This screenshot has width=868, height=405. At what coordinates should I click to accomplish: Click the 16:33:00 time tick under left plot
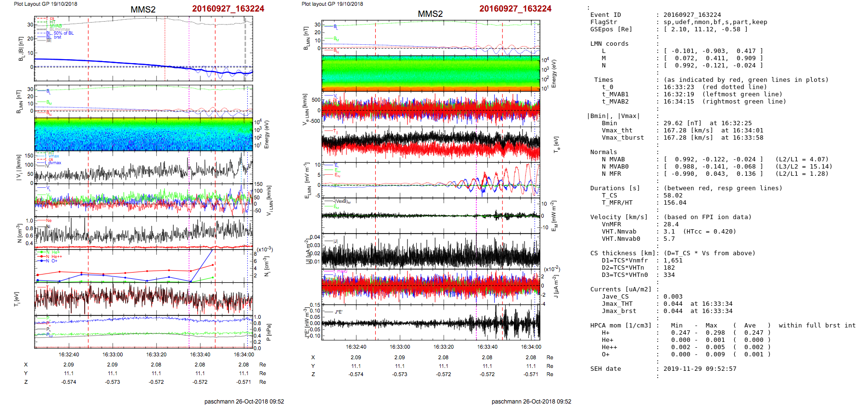coord(113,354)
